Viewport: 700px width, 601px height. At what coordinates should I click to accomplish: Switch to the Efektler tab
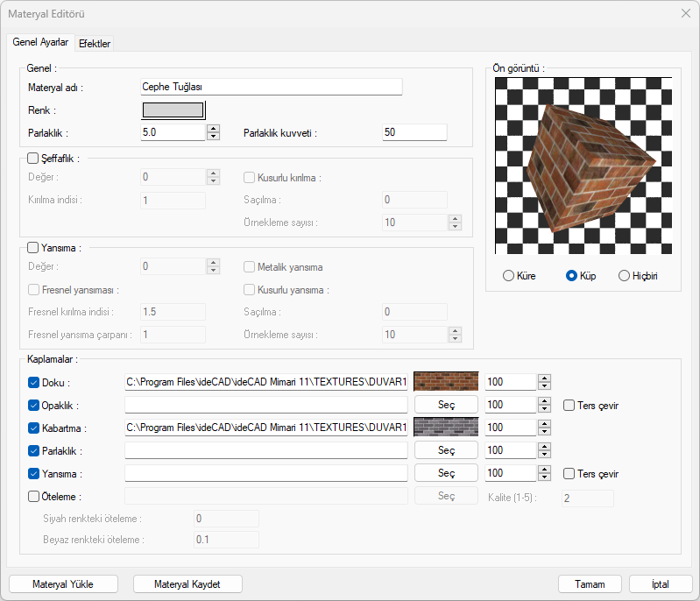(94, 43)
